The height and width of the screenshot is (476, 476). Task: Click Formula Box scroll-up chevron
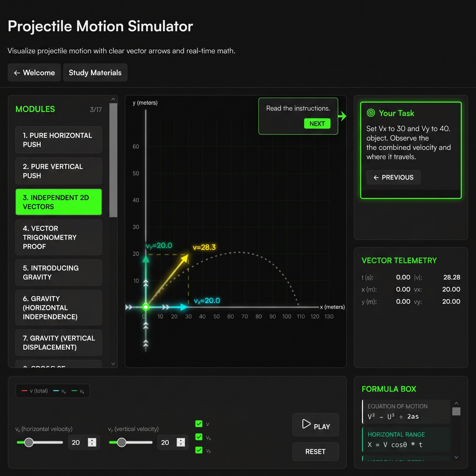[456, 403]
